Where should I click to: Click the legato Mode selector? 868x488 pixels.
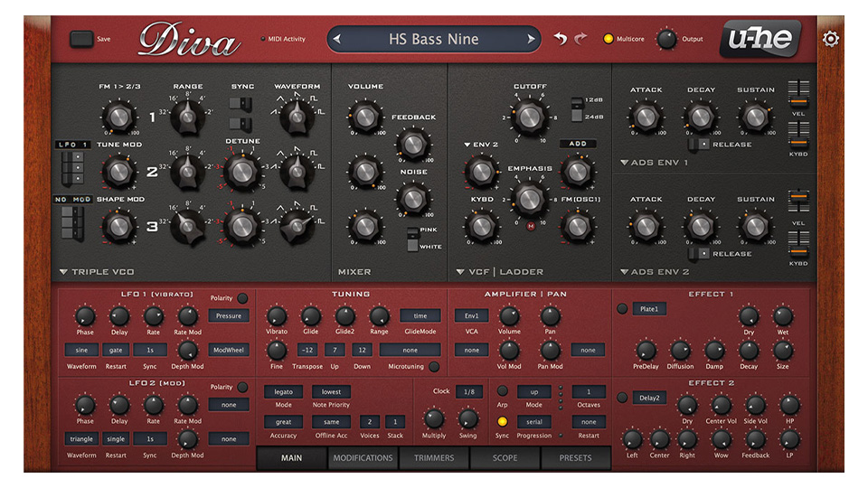(283, 392)
